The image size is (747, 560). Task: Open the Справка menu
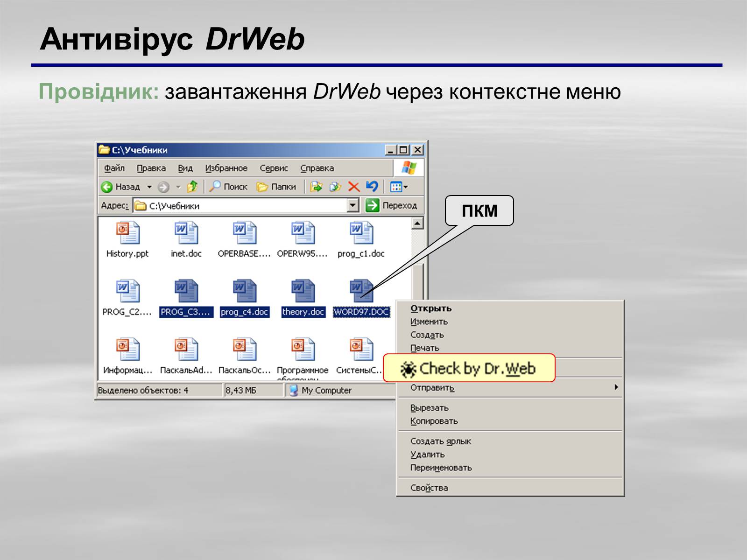[317, 168]
